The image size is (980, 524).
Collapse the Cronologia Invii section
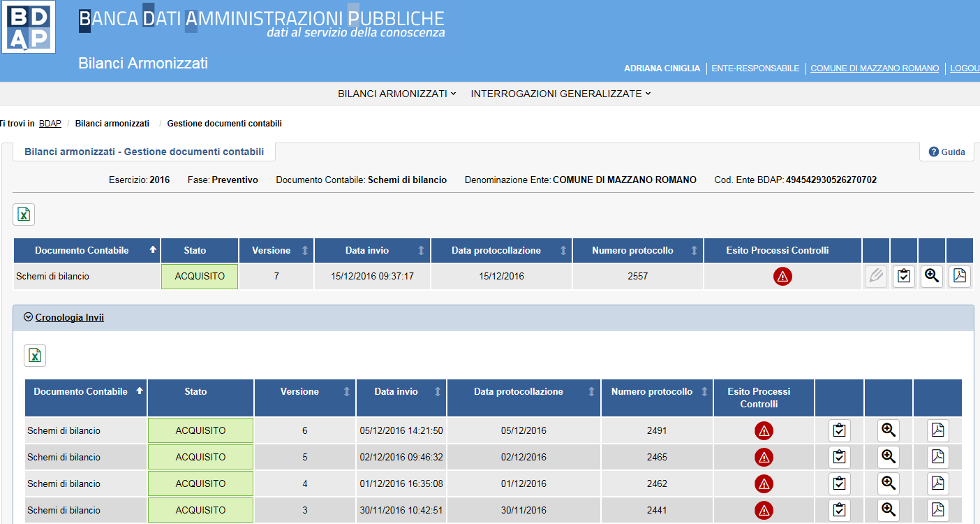pyautogui.click(x=64, y=317)
